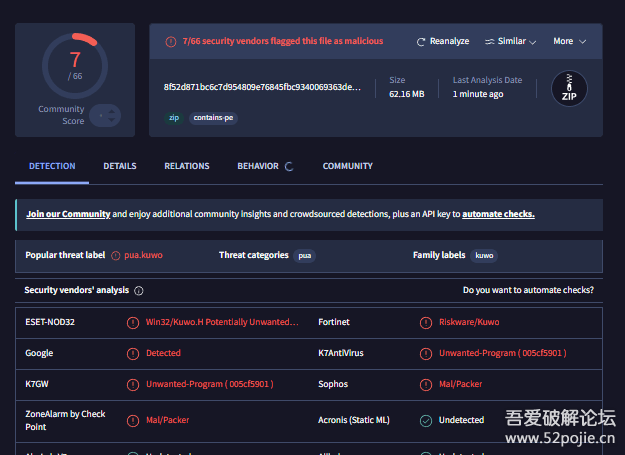625x455 pixels.
Task: Open the Details tab
Action: 120,166
